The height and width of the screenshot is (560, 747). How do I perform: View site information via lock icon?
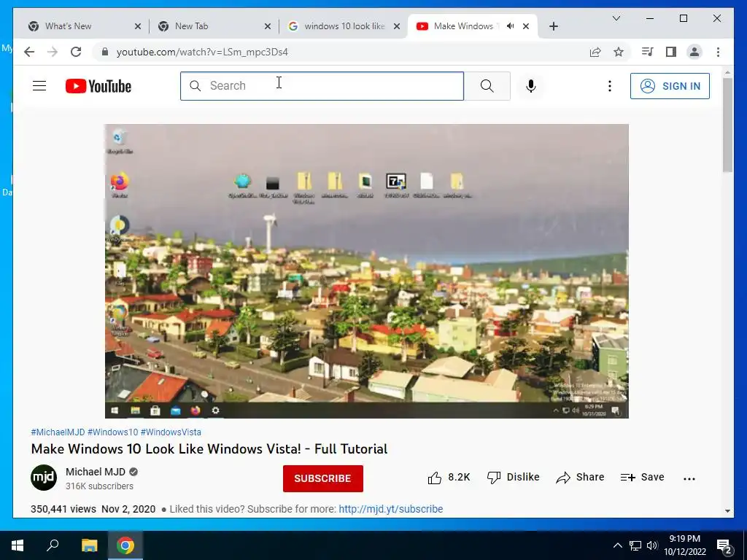pyautogui.click(x=105, y=52)
